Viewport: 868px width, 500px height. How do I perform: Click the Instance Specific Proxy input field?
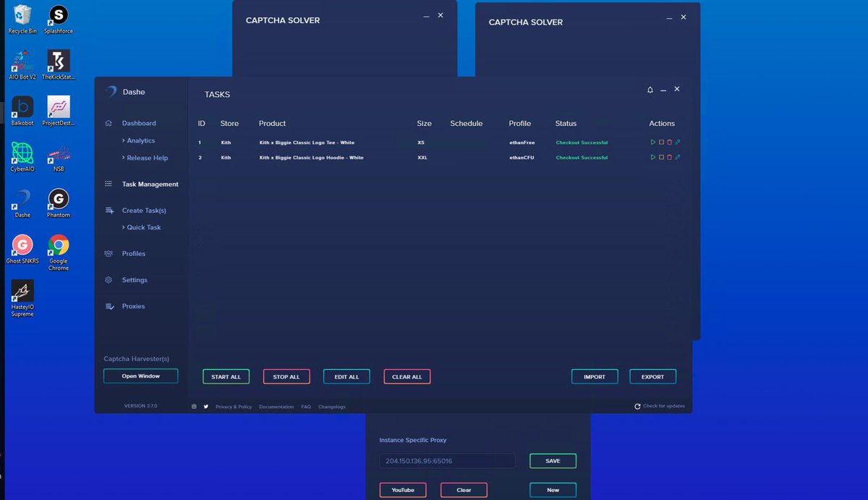pyautogui.click(x=448, y=461)
